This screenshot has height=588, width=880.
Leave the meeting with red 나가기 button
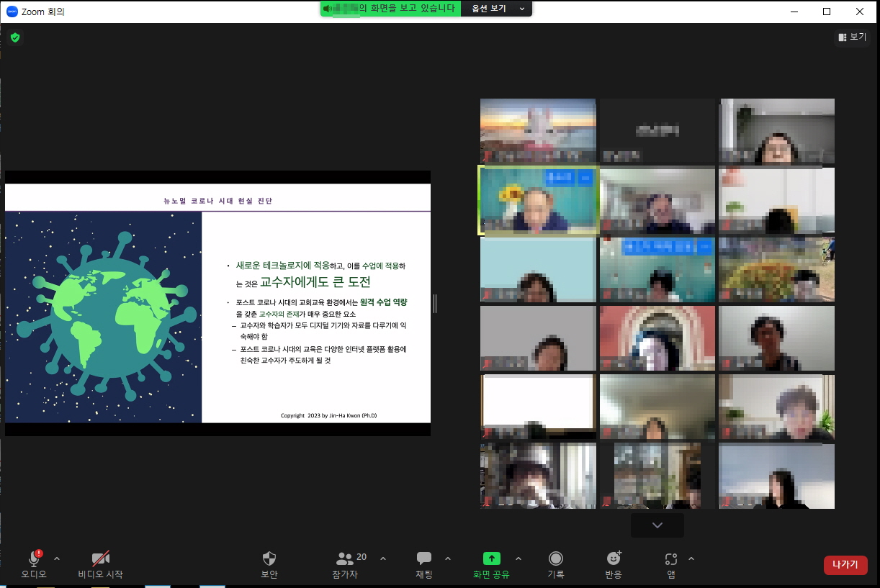(845, 565)
